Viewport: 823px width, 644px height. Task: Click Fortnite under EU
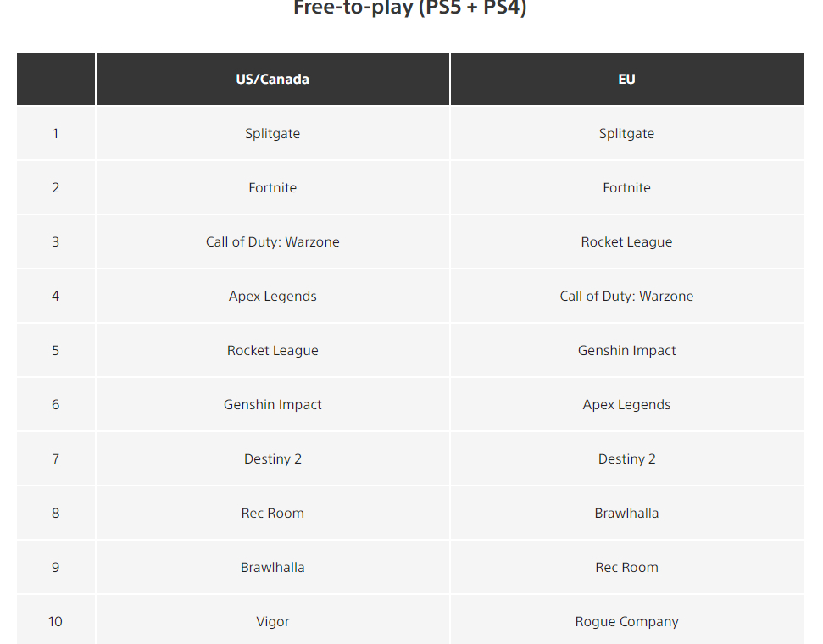pyautogui.click(x=626, y=187)
